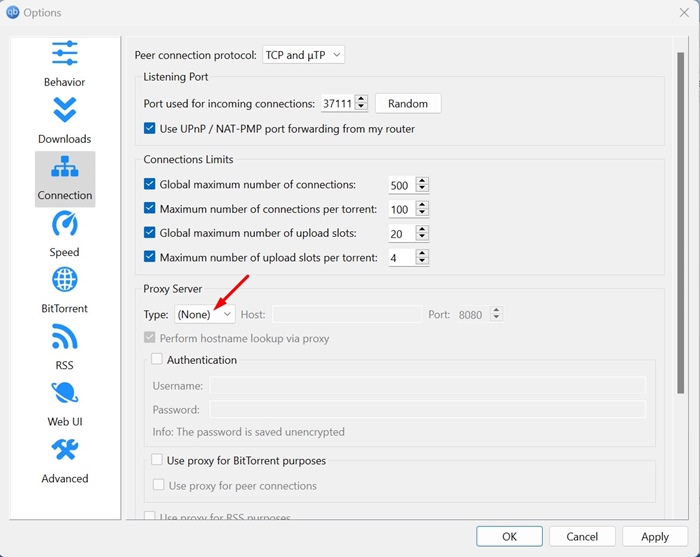Open the Web UI planet icon
Image resolution: width=700 pixels, height=557 pixels.
point(65,393)
